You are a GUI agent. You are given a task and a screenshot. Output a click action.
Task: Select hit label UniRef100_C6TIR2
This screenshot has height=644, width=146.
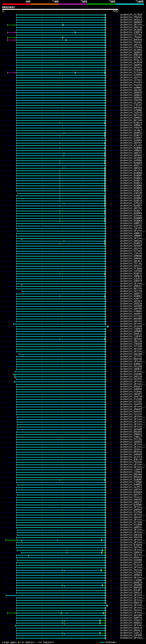coord(131,35)
